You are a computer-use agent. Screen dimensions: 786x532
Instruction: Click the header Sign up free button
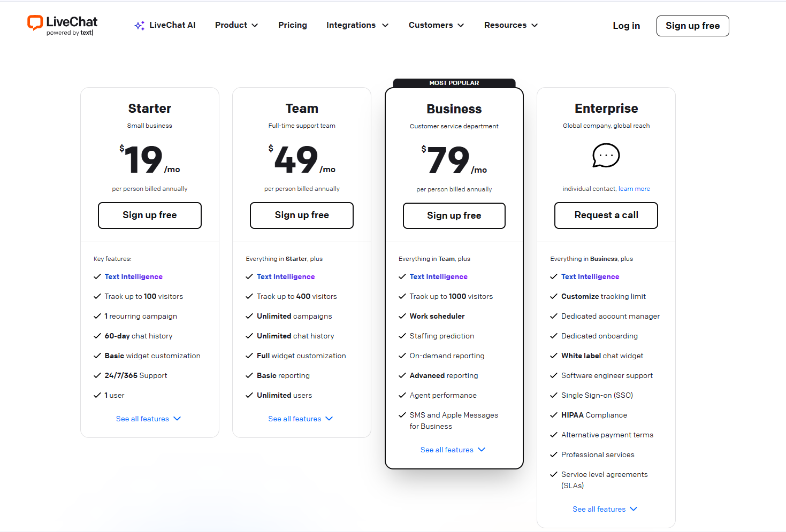(x=692, y=26)
